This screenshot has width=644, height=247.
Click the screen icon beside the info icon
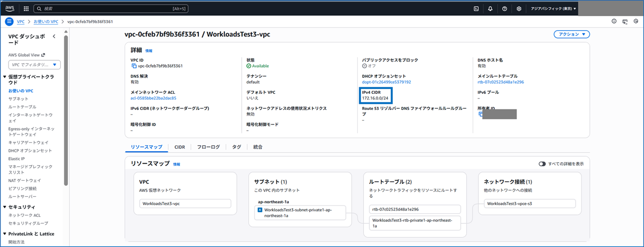[625, 22]
